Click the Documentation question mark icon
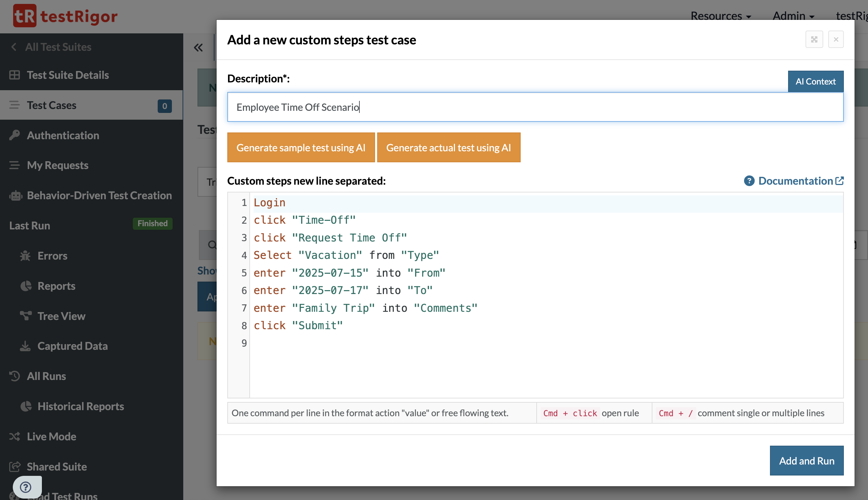The height and width of the screenshot is (500, 868). [749, 181]
